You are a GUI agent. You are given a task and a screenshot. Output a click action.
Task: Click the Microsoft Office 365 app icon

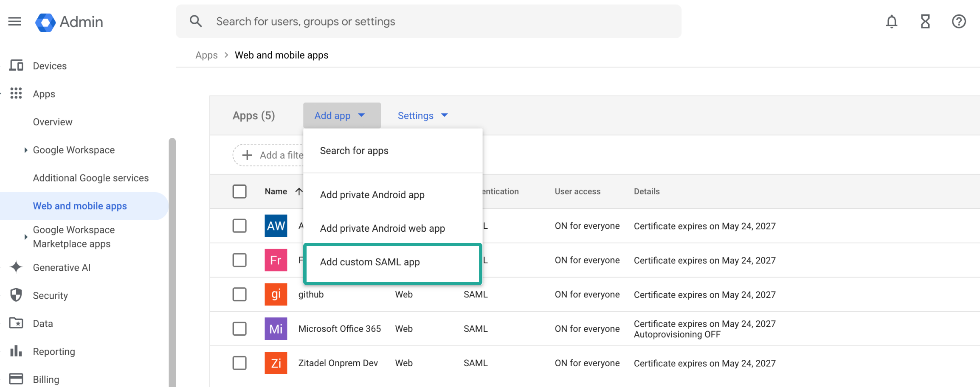pos(276,329)
